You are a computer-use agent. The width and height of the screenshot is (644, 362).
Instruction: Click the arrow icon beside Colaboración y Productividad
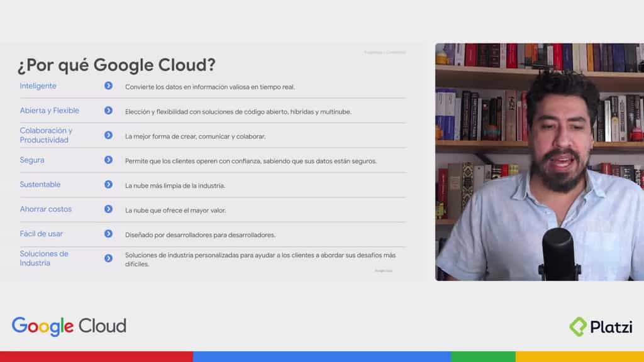point(108,135)
